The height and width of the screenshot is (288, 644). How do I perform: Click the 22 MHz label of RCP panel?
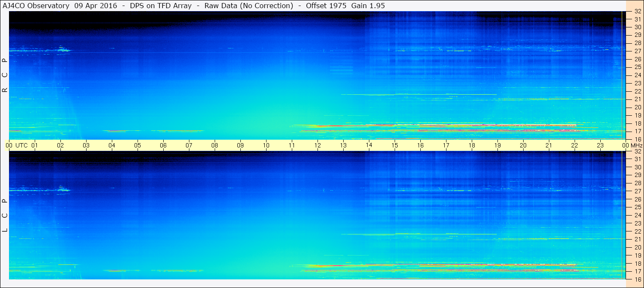637,91
